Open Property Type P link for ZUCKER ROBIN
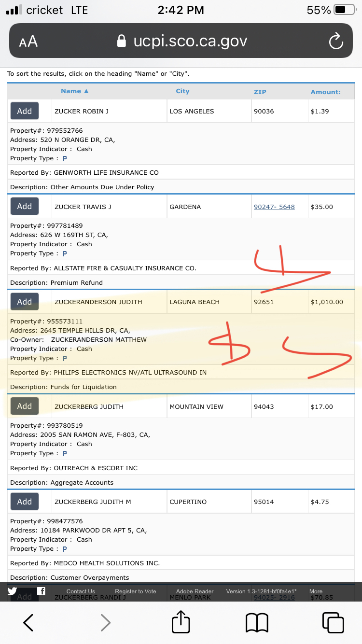The width and height of the screenshot is (362, 644). pos(65,158)
